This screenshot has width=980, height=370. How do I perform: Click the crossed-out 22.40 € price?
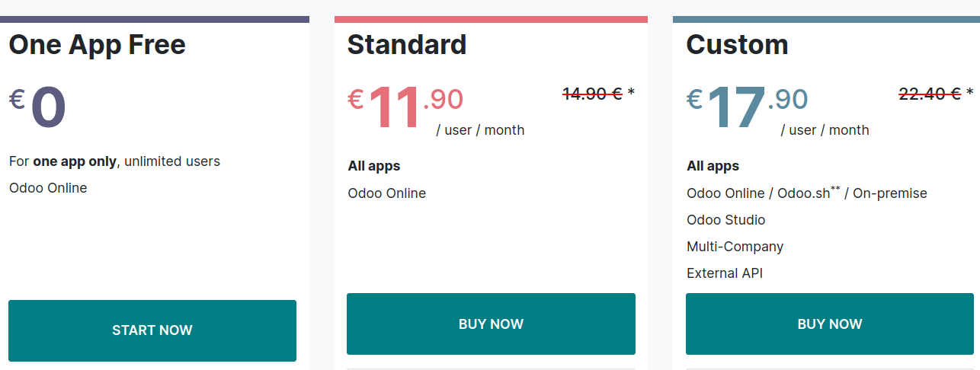click(930, 94)
